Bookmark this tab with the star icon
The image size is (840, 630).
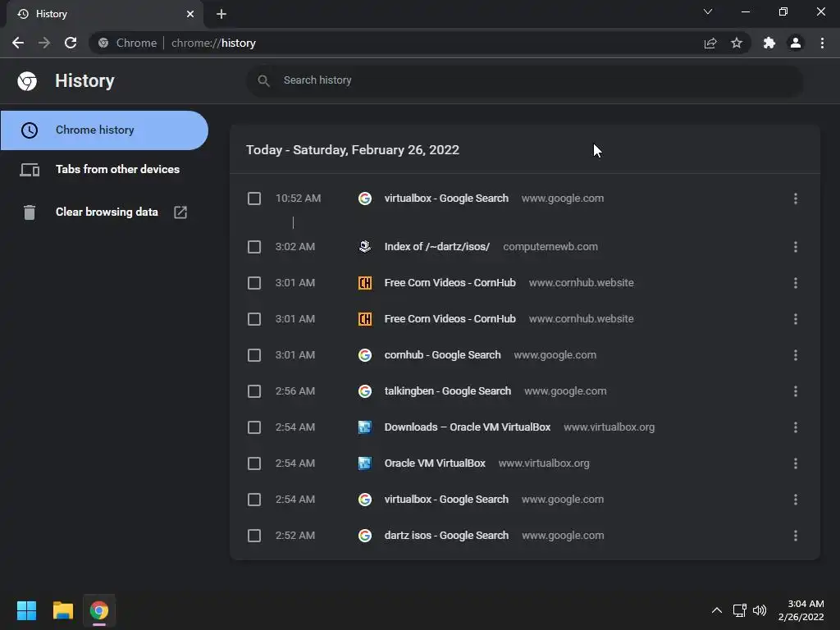pyautogui.click(x=737, y=43)
